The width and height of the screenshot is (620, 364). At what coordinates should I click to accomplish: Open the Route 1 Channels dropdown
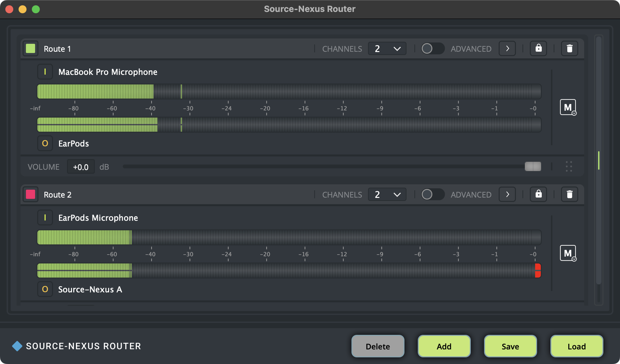pos(387,48)
